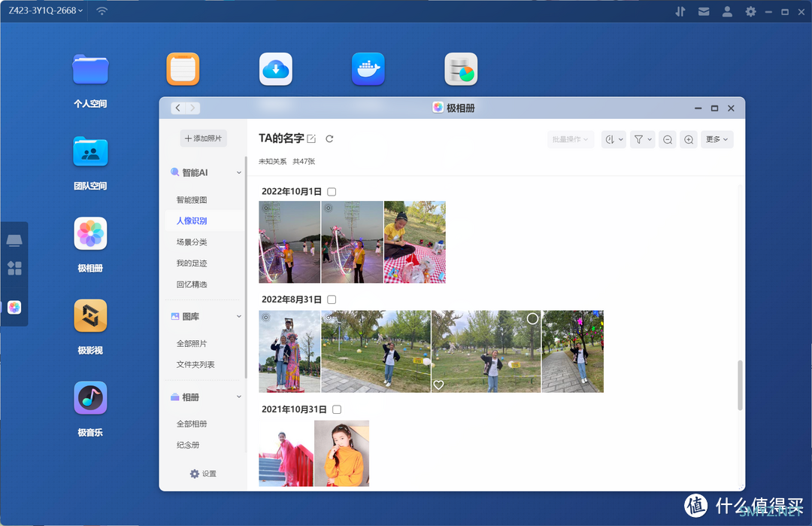This screenshot has width=812, height=526.
Task: Launch the 极影视 video app icon
Action: 90,315
